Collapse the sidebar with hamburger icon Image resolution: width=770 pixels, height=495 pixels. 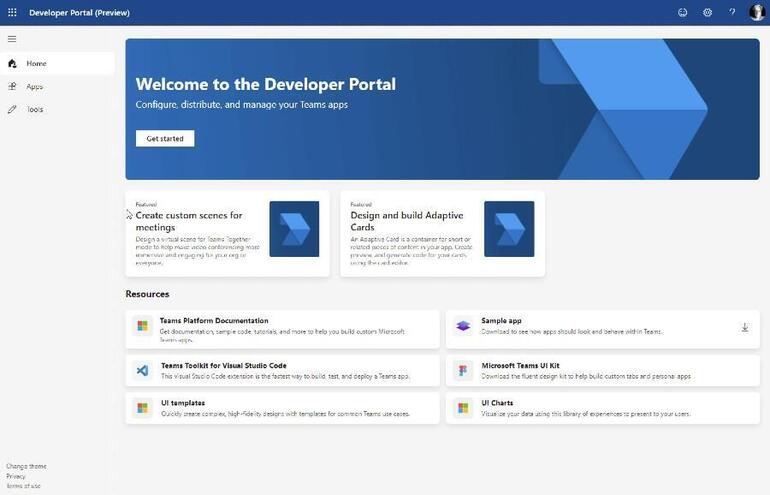pos(12,39)
